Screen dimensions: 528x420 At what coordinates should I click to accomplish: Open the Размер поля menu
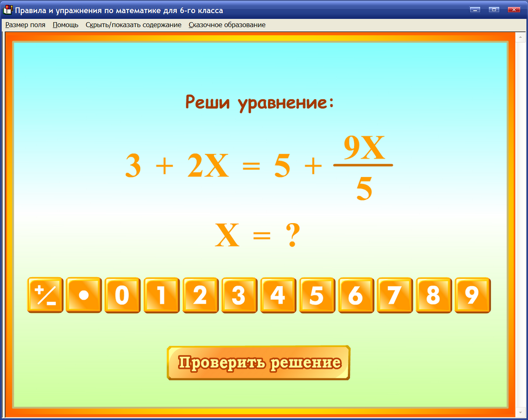tap(25, 24)
